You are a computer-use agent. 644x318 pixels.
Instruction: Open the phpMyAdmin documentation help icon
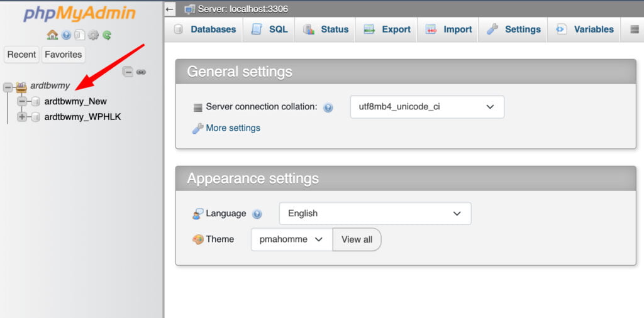[67, 35]
